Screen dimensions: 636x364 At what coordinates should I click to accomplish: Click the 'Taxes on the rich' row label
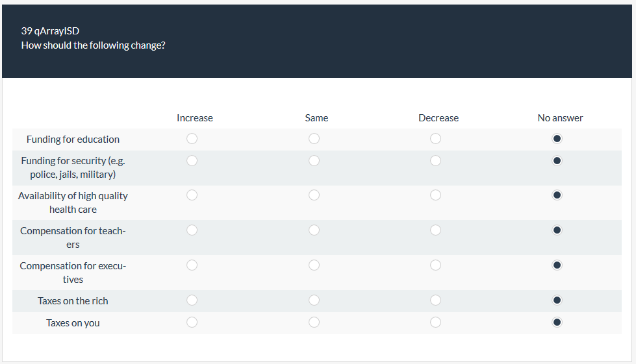[73, 301]
